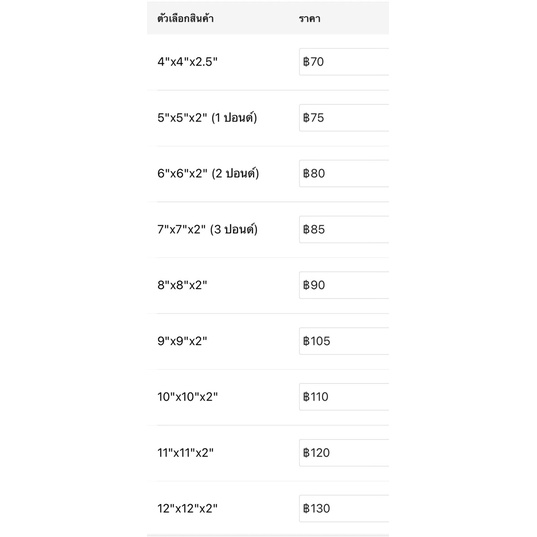
Task: Select the 5"x5"x2" (1 ปอนด์) option label
Action: [207, 118]
